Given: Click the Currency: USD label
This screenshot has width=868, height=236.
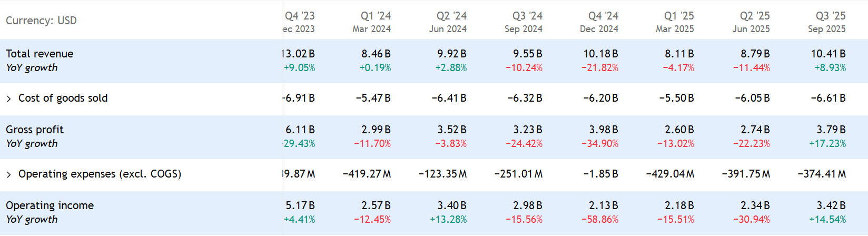Looking at the screenshot, I should coord(41,21).
